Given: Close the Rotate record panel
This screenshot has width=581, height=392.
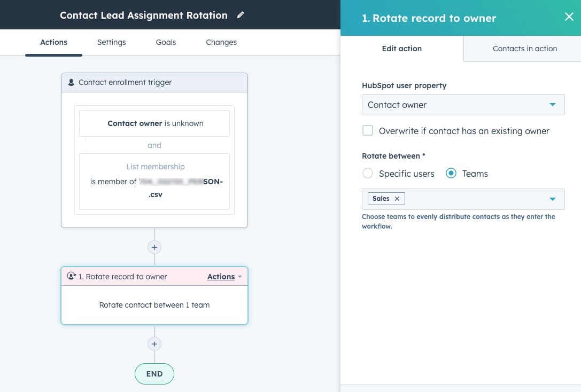Looking at the screenshot, I should pos(568,17).
